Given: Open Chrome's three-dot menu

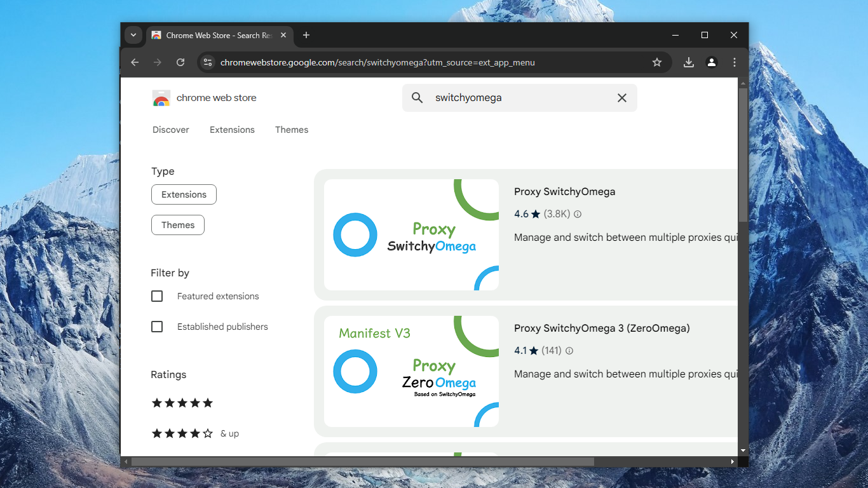Looking at the screenshot, I should click(735, 62).
